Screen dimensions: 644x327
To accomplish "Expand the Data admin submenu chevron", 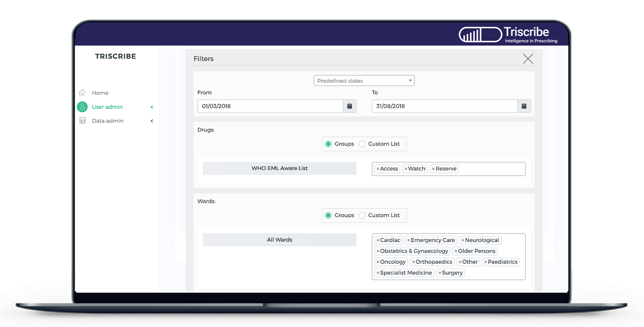I will [x=152, y=121].
